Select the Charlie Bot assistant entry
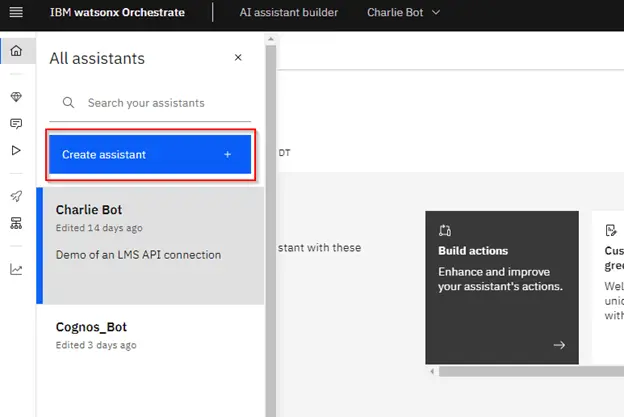The image size is (624, 417). pyautogui.click(x=150, y=246)
